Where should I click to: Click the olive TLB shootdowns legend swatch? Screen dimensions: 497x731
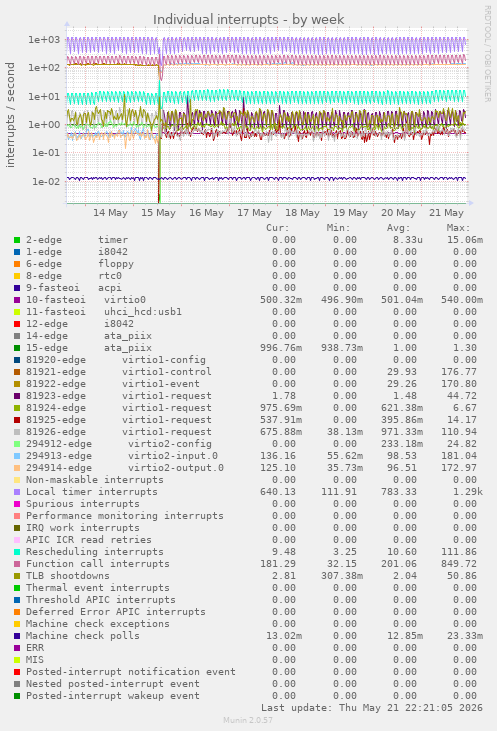click(x=17, y=576)
